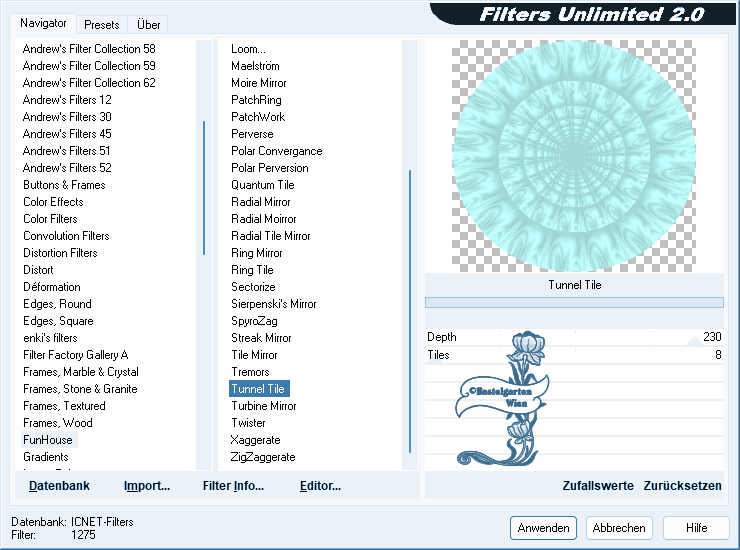Select Andrew's Filters 12
Image resolution: width=740 pixels, height=550 pixels.
pos(67,100)
